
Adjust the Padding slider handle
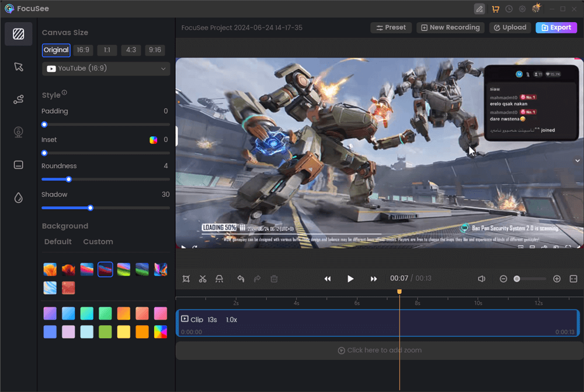point(44,124)
